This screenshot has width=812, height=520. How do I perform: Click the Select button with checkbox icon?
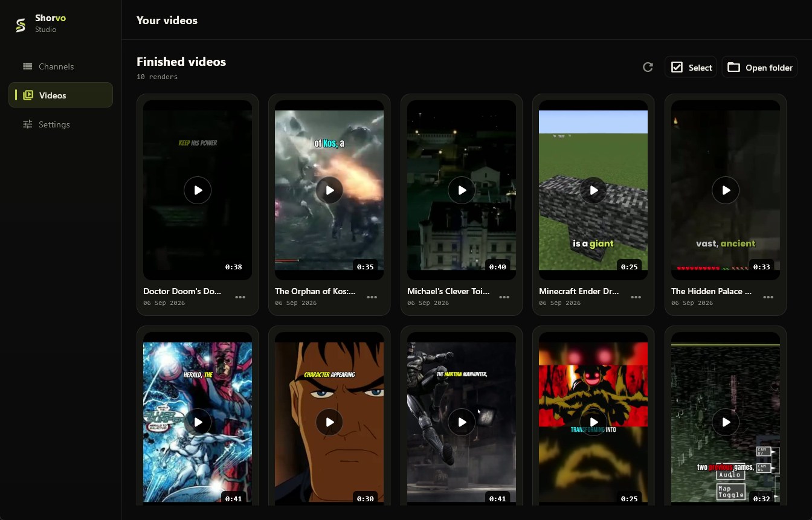[691, 67]
